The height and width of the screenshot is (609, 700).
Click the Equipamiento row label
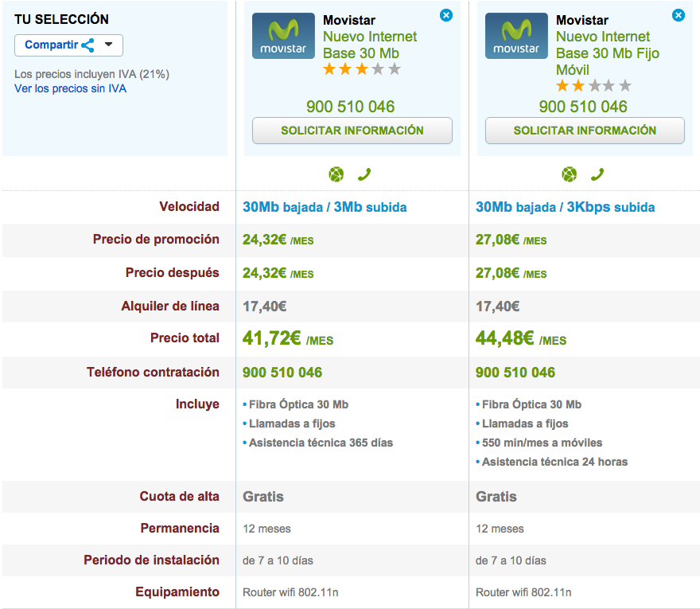[x=177, y=592]
